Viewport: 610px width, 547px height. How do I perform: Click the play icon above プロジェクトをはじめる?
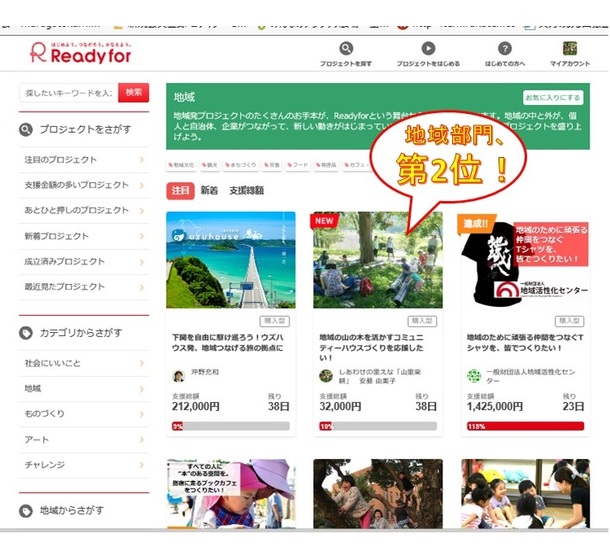pyautogui.click(x=428, y=48)
